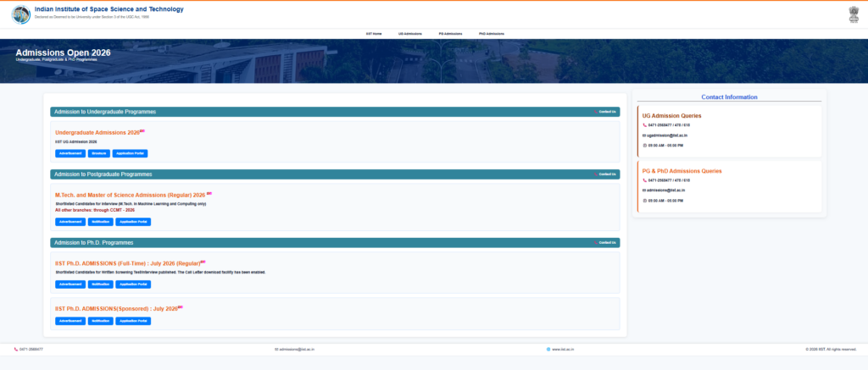Click the phone icon in UG Admission Queries
Screen dimensions: 868x370
click(644, 125)
